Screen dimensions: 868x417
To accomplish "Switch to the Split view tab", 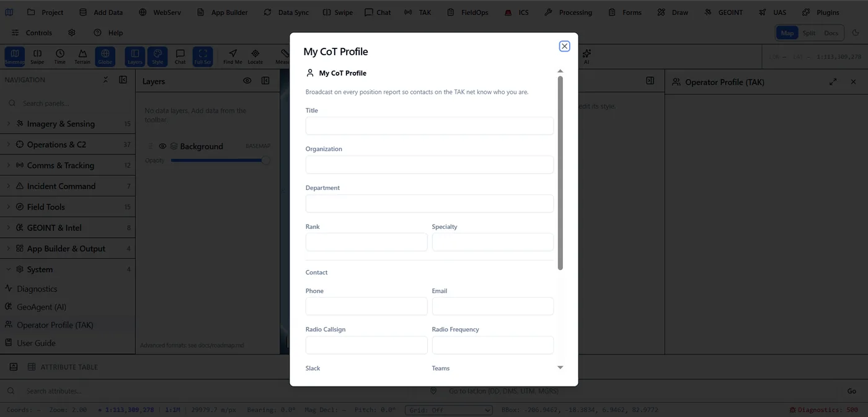I will [x=809, y=33].
